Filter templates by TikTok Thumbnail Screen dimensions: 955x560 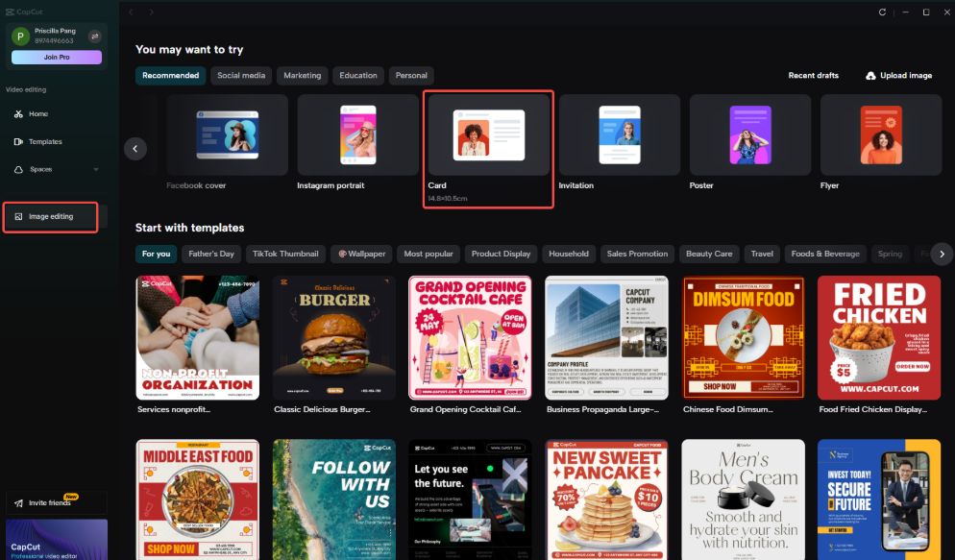click(x=285, y=254)
